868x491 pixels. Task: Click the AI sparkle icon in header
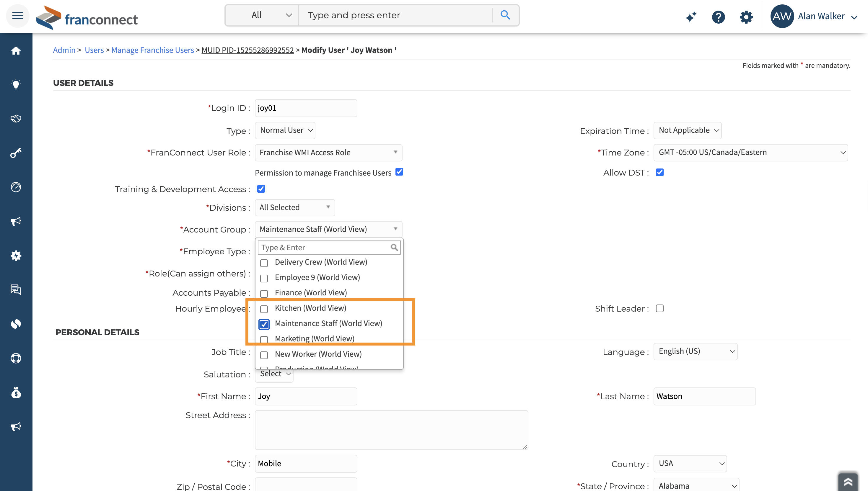pyautogui.click(x=691, y=17)
